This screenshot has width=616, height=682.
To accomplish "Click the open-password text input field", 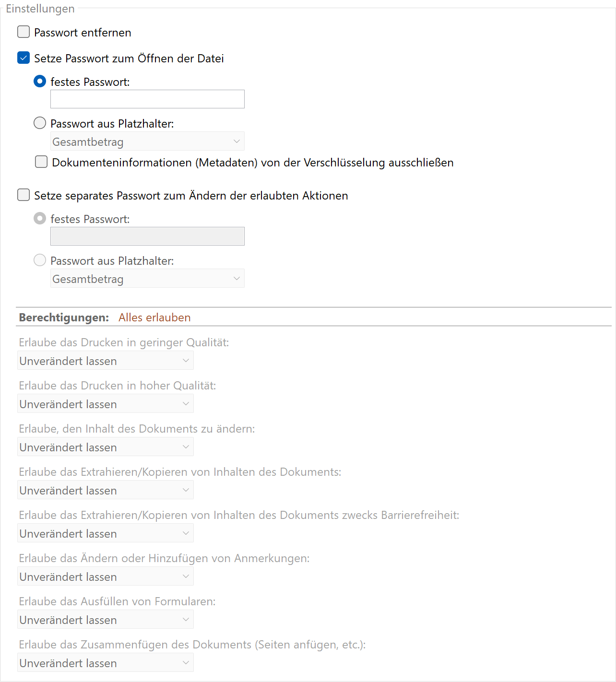I will tap(147, 99).
